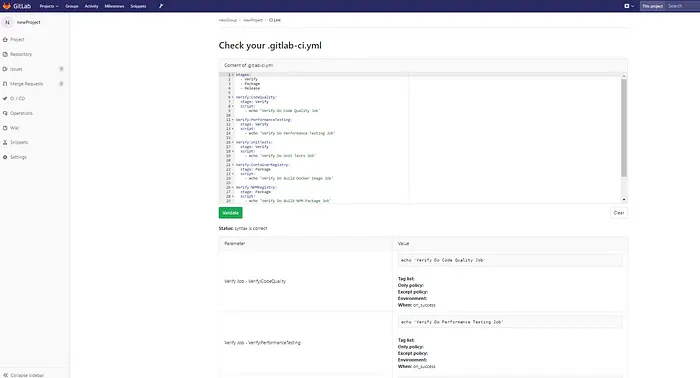Click '- Release' on editor line 4

250,88
